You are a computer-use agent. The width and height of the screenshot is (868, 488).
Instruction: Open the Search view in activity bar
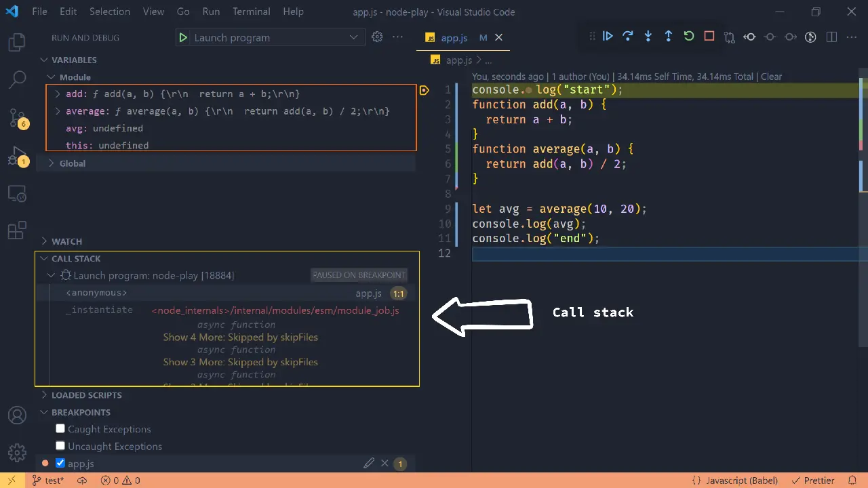(x=17, y=80)
